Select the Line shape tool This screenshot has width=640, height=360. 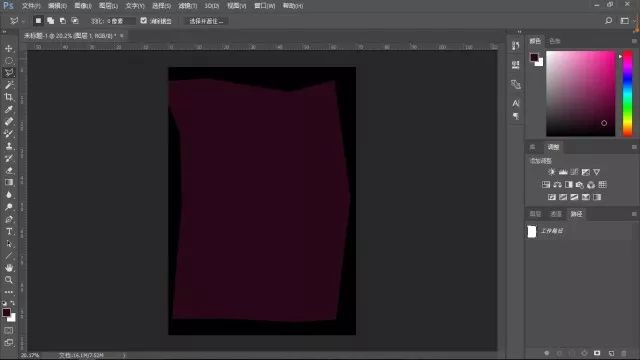click(x=9, y=256)
